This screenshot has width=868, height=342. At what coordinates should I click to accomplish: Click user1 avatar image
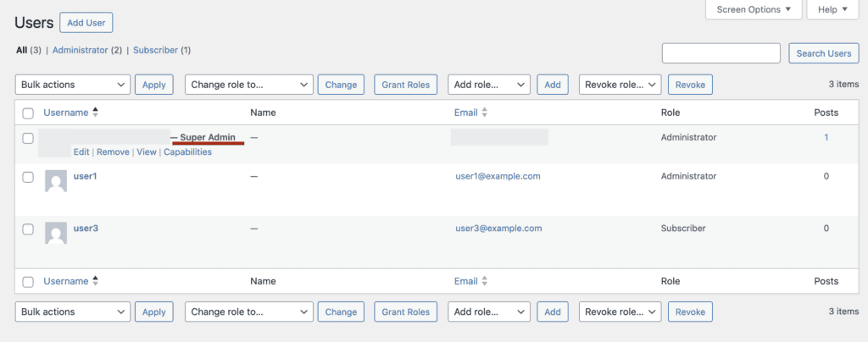pyautogui.click(x=56, y=181)
